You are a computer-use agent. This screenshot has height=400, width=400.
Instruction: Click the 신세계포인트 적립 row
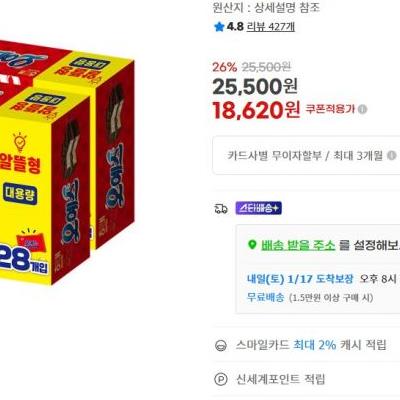point(306,379)
